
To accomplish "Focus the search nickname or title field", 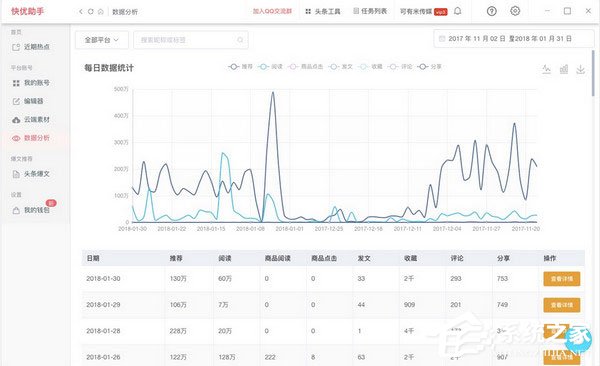I will 191,40.
